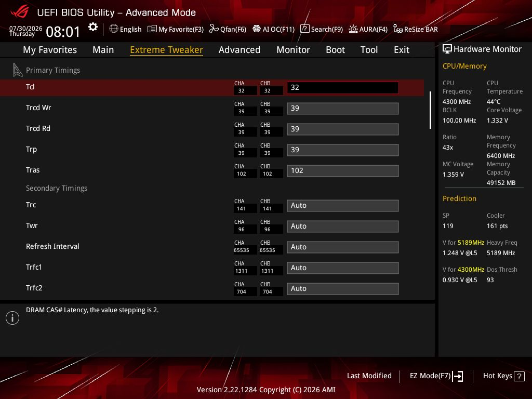This screenshot has height=399, width=532.
Task: Click memory capacity 49152 MB value
Action: [501, 183]
